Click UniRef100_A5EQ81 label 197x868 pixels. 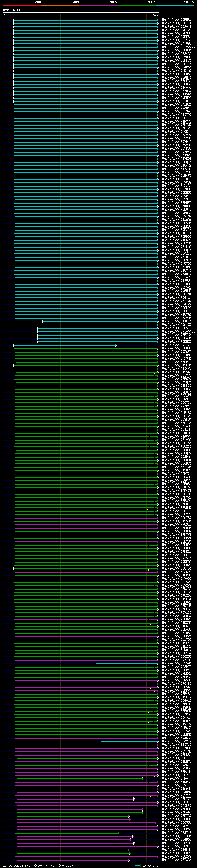pyautogui.click(x=176, y=484)
